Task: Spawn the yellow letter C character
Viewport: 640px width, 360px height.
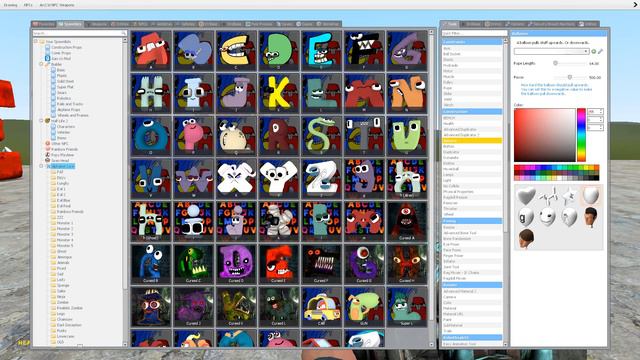Action: [x=236, y=51]
